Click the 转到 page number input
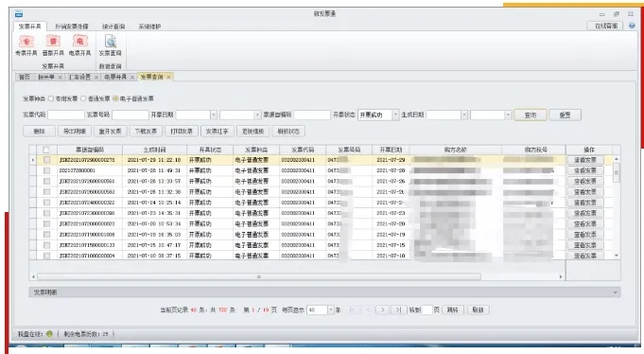The image size is (644, 354). (427, 310)
